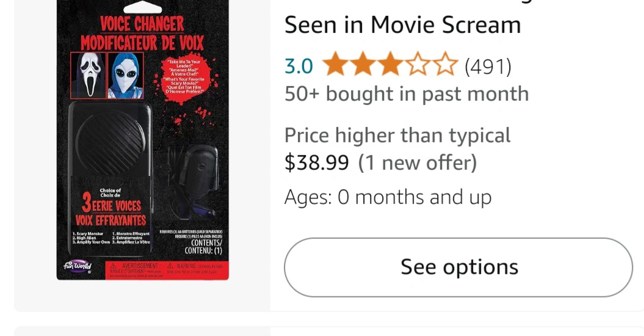
Task: Click the third filled rating star
Action: pos(390,65)
